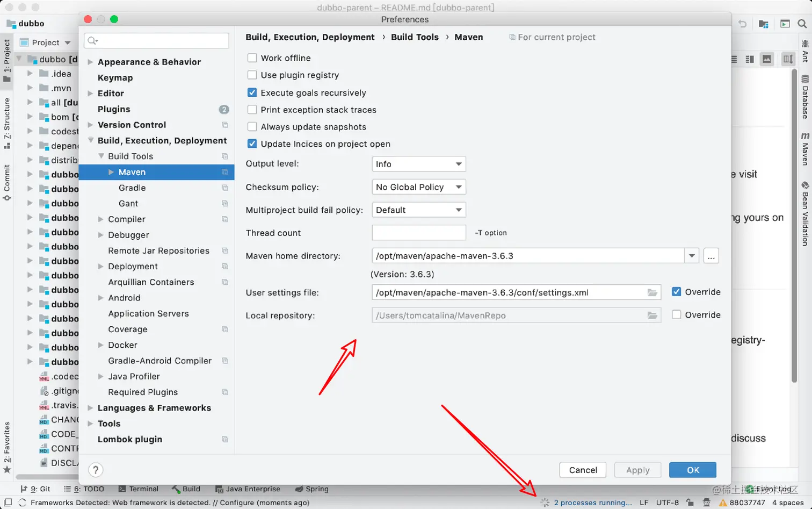Image resolution: width=812 pixels, height=509 pixels.
Task: Check Override for Local repository
Action: click(677, 315)
